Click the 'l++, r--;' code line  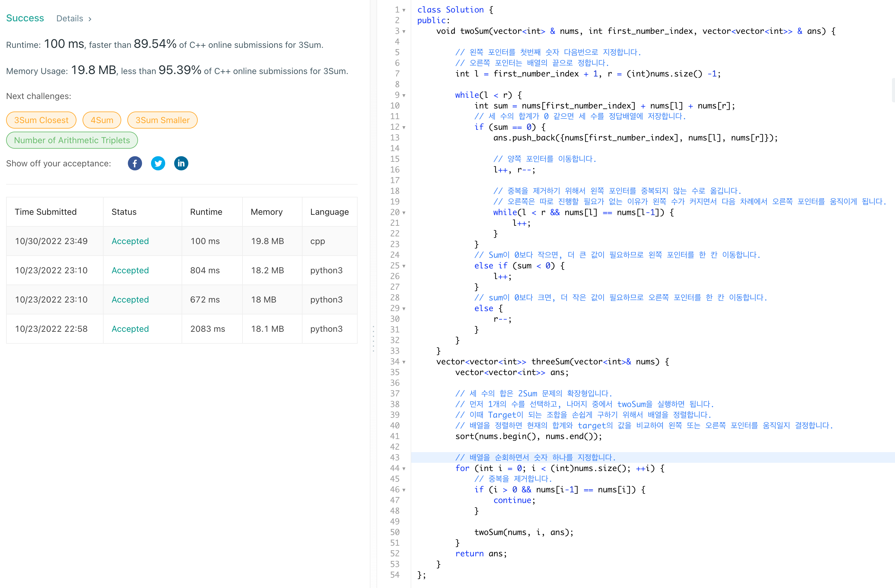point(514,170)
